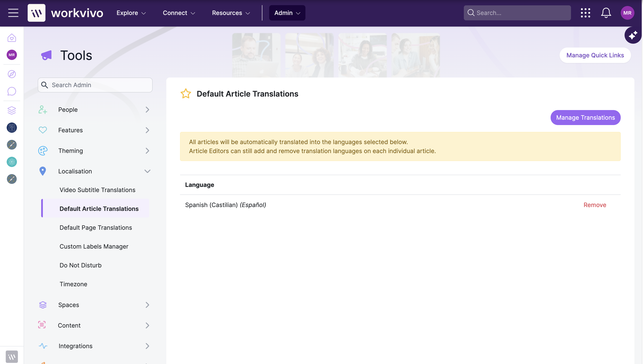Image resolution: width=643 pixels, height=364 pixels.
Task: Favorite page with the star icon
Action: 186,94
